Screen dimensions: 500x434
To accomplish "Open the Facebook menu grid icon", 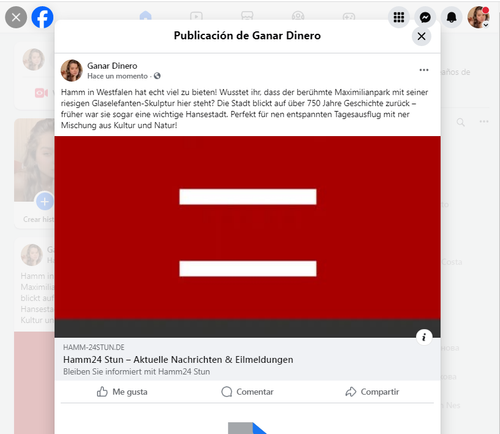I will (x=399, y=17).
